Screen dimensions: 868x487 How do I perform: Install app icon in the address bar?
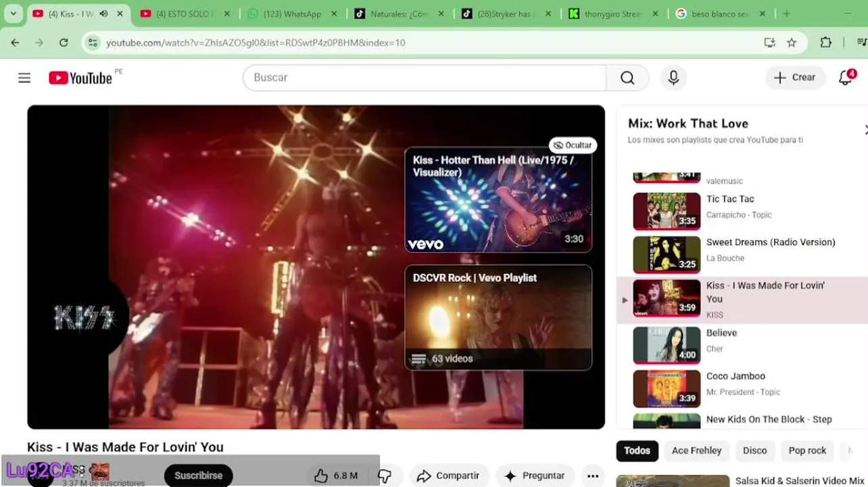click(x=769, y=43)
